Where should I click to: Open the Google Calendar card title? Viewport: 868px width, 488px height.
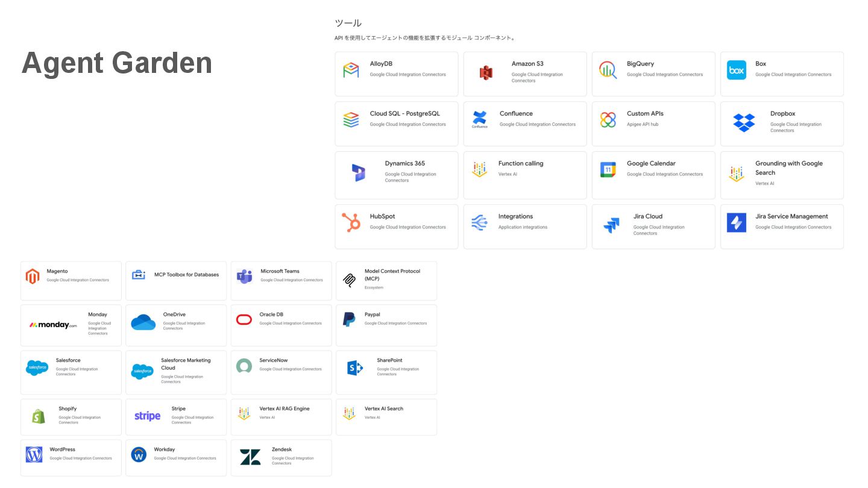[x=651, y=163]
